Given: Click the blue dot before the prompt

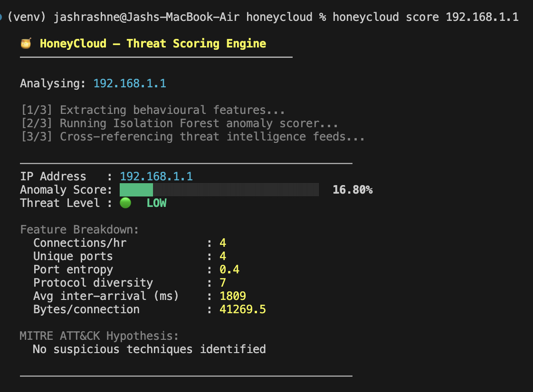Looking at the screenshot, I should [x=1, y=17].
